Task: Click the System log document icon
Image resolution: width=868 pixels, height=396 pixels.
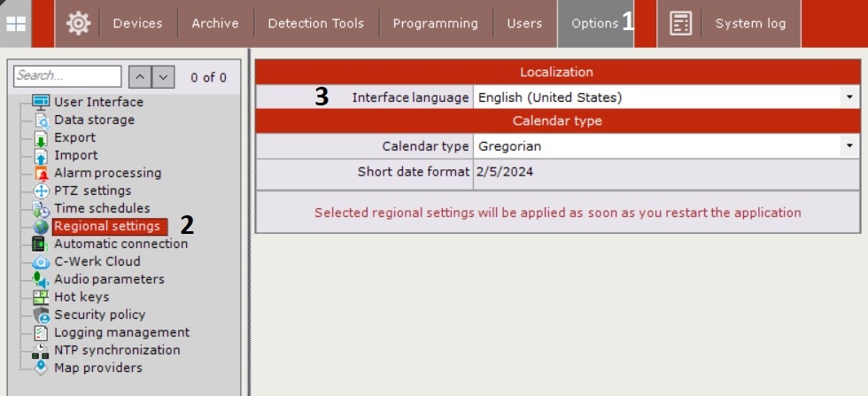Action: (x=680, y=24)
